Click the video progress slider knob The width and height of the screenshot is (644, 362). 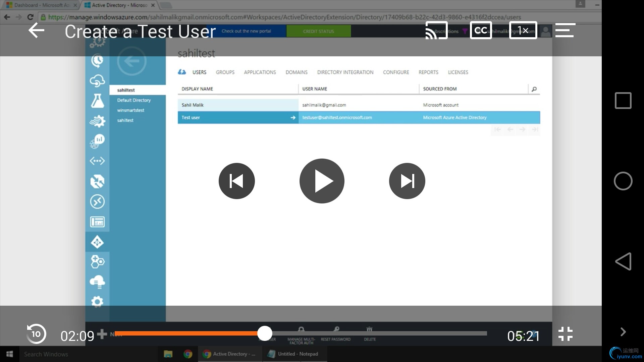tap(265, 334)
